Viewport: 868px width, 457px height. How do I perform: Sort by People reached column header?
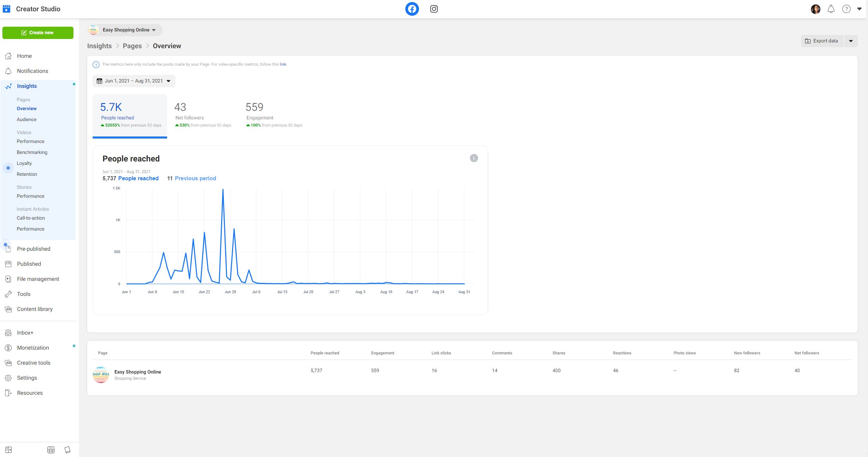325,353
